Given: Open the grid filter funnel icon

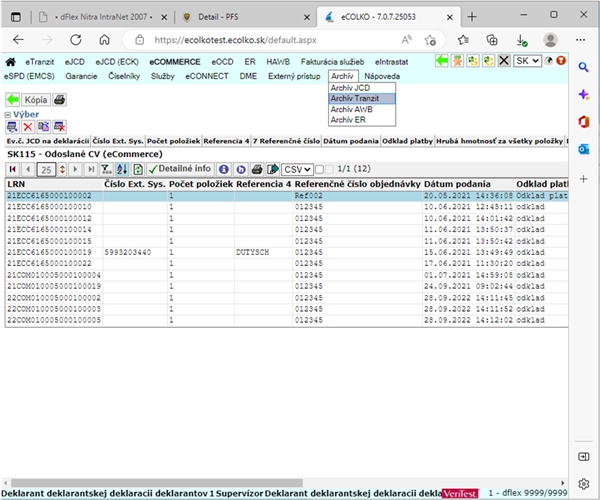Looking at the screenshot, I should pos(106,169).
